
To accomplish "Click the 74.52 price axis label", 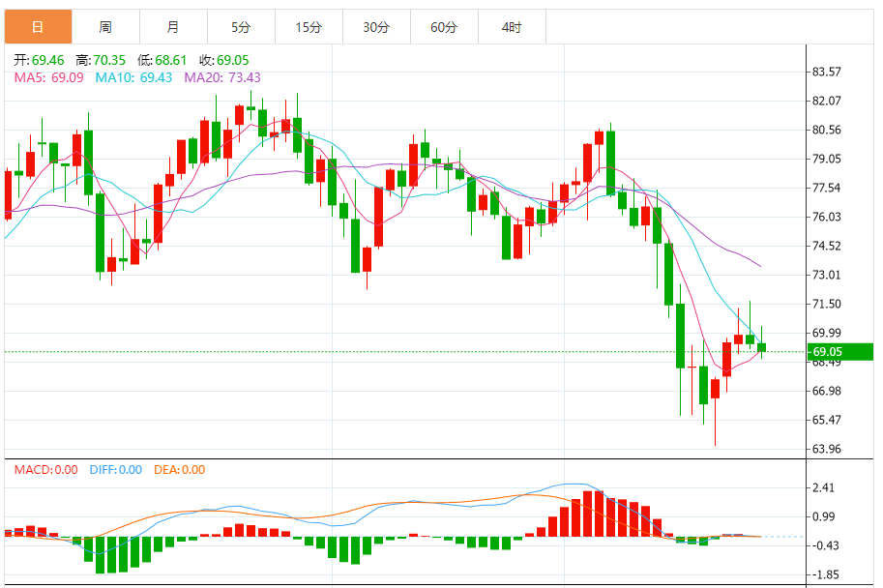I will pyautogui.click(x=827, y=246).
